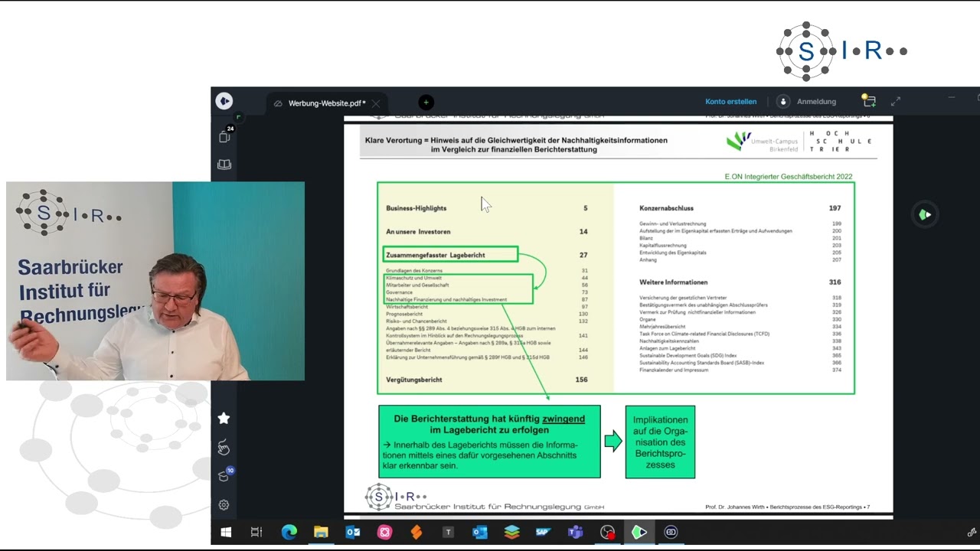The height and width of the screenshot is (551, 980).
Task: Open Task View on the taskbar
Action: point(256,532)
